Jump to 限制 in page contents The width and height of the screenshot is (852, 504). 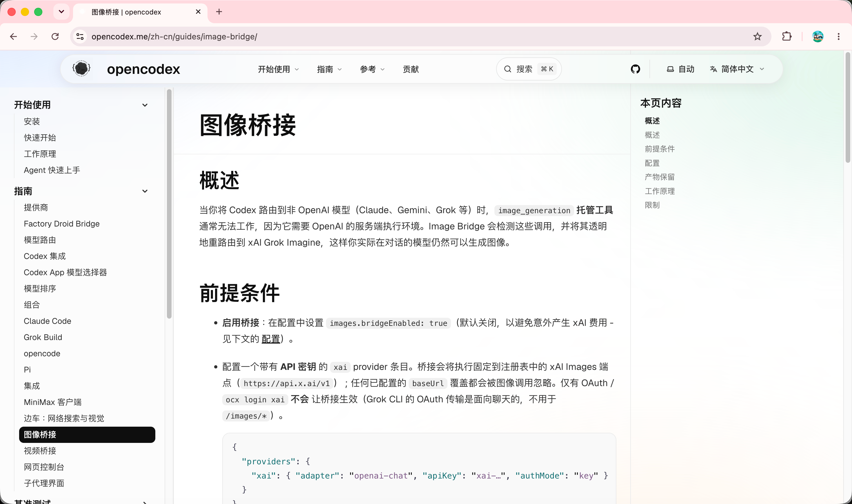click(652, 205)
